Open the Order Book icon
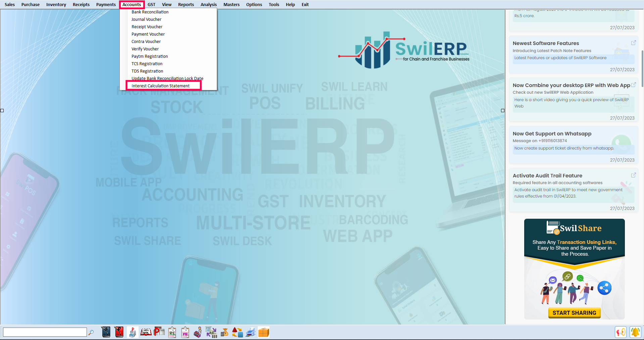644x340 pixels. (146, 332)
